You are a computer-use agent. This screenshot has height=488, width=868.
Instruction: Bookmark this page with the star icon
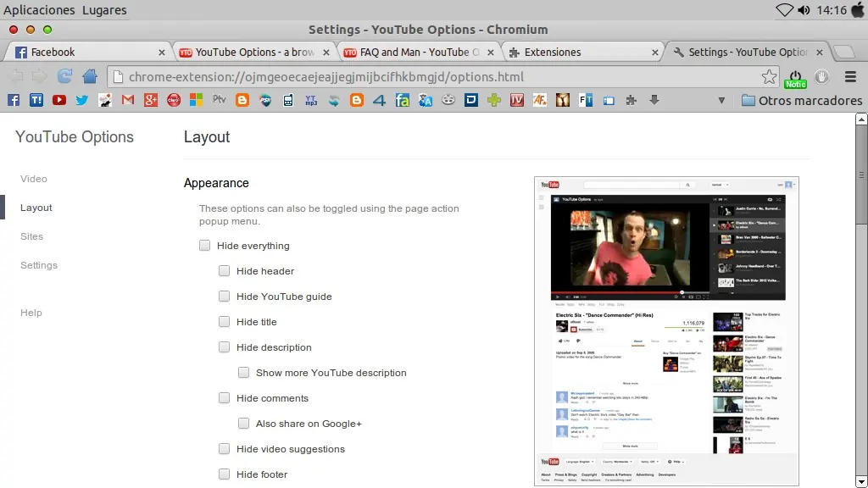pos(769,77)
